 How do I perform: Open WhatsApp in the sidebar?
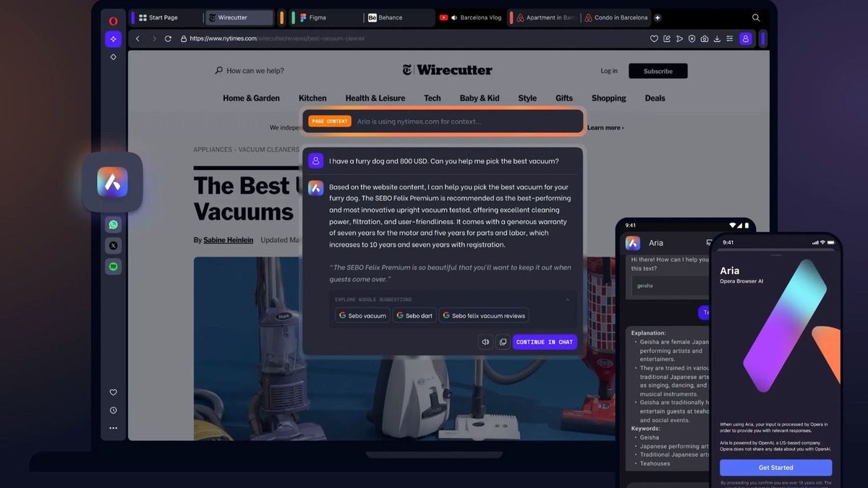click(x=113, y=225)
